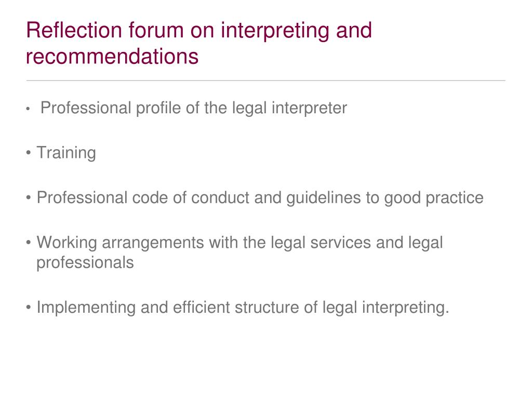Screen dimensions: 532x399
Task: Click the bullet marker before 'Professional profile'
Action: pos(28,109)
